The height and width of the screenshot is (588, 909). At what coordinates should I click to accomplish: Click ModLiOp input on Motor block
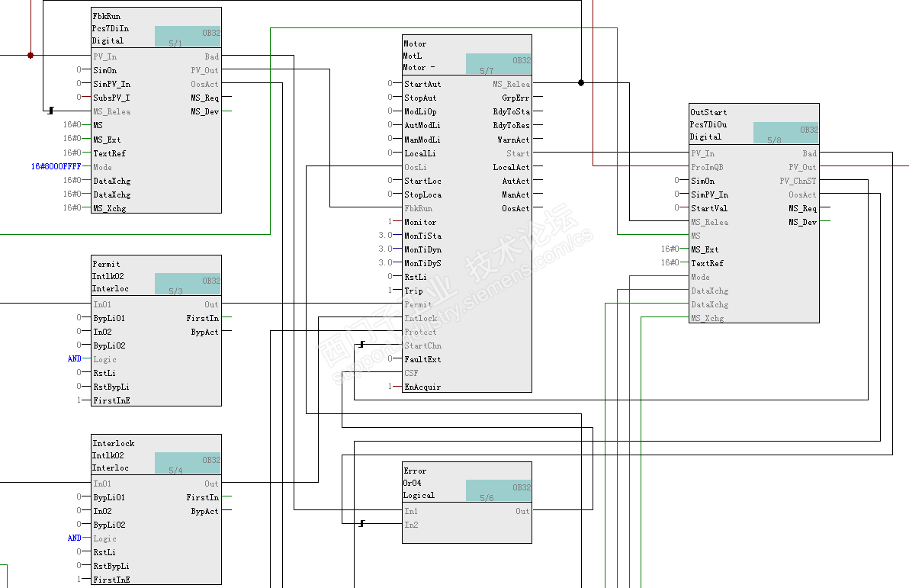click(x=420, y=111)
